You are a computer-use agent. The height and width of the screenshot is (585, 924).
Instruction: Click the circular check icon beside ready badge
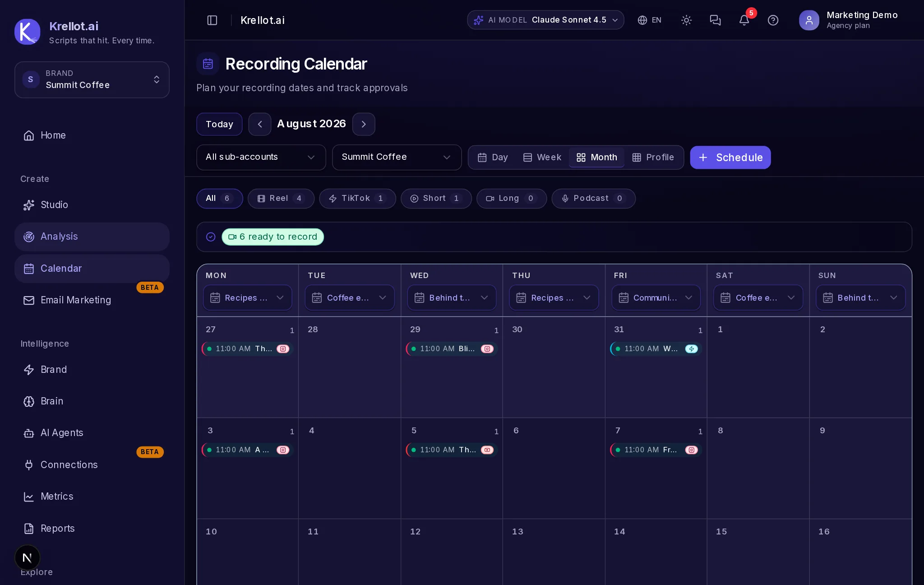211,237
